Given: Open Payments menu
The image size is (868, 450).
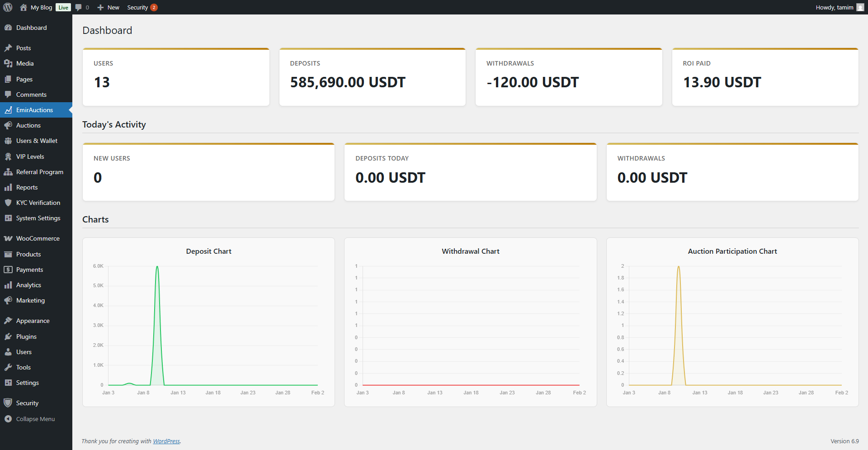Looking at the screenshot, I should 36,270.
